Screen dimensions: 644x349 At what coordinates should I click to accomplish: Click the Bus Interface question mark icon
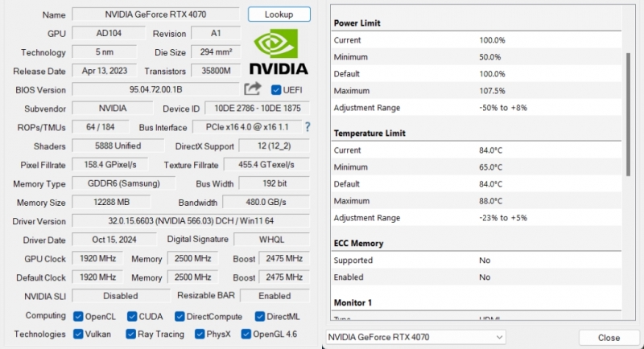[x=307, y=127]
